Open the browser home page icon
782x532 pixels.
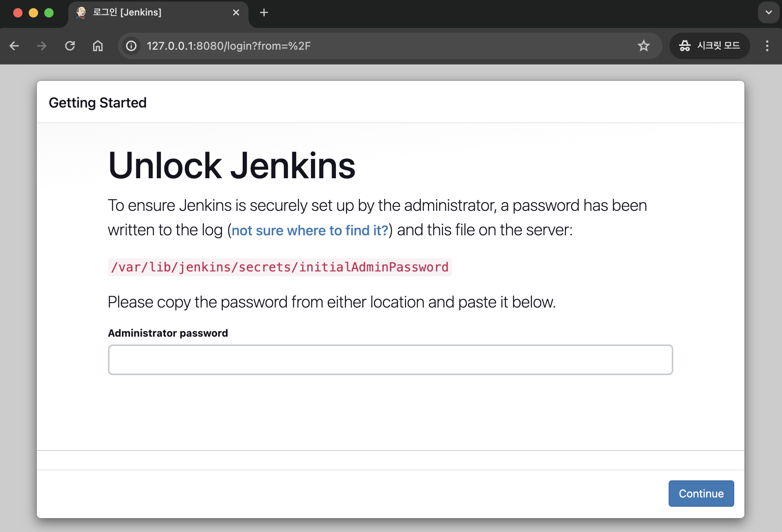point(98,46)
